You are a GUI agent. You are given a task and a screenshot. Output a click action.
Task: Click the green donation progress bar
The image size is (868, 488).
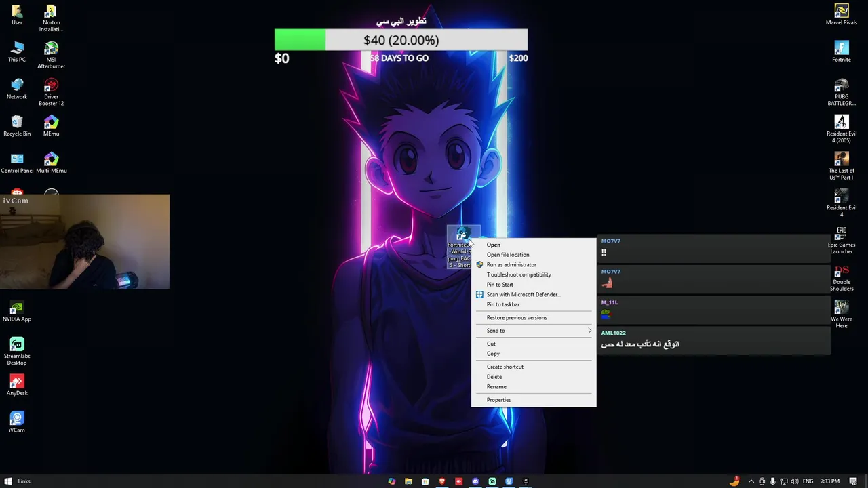pos(300,40)
